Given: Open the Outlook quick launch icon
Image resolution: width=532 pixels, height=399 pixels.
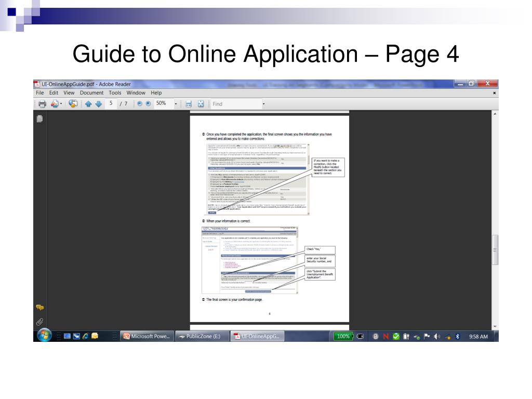Looking at the screenshot, I should [x=95, y=336].
